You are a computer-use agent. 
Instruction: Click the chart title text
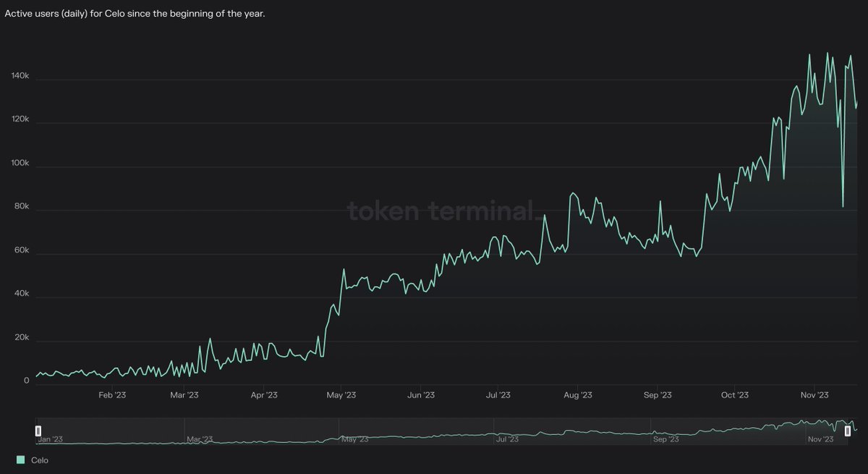[x=134, y=12]
